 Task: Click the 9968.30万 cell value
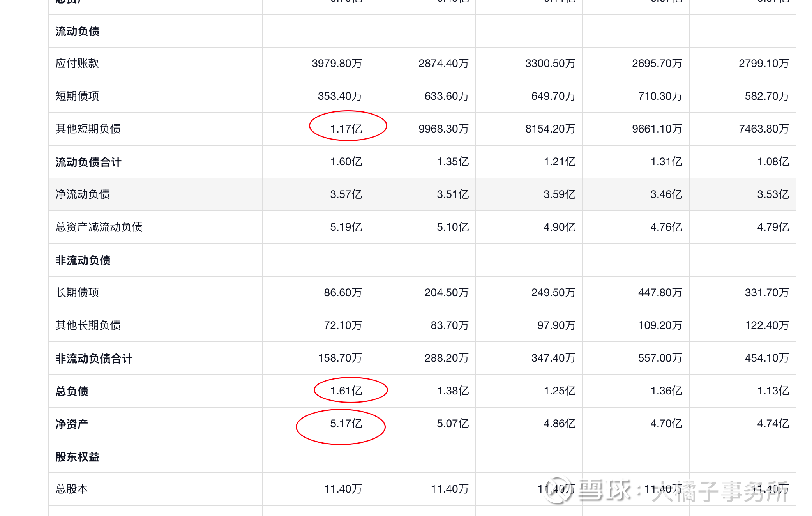[443, 129]
